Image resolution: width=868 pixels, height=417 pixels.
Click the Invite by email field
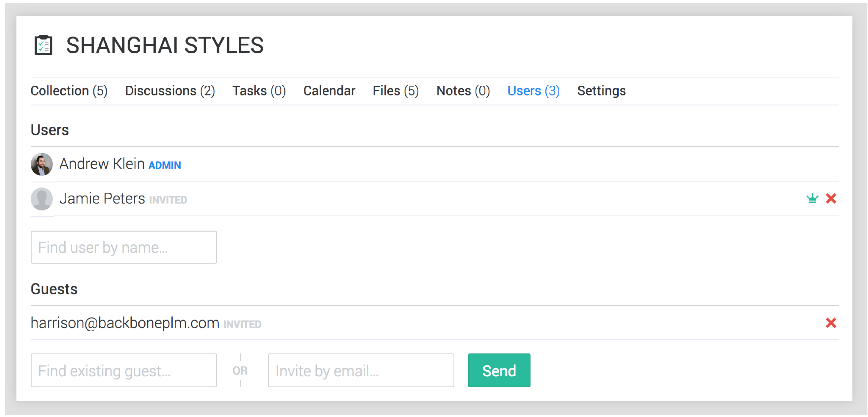pos(361,370)
